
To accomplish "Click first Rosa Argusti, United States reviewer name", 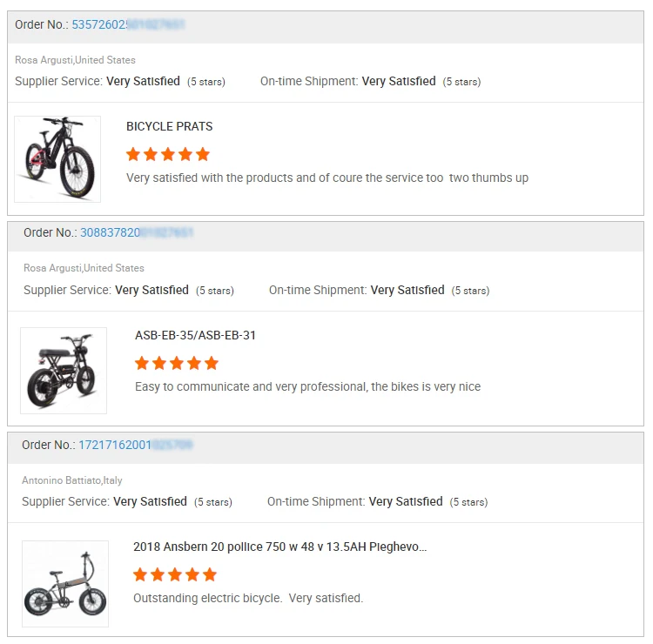I will coord(75,60).
